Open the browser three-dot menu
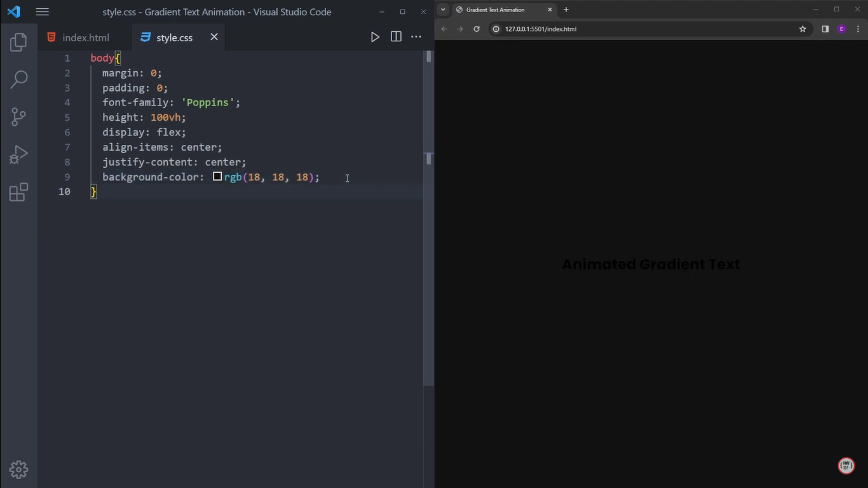Image resolution: width=868 pixels, height=488 pixels. [858, 29]
